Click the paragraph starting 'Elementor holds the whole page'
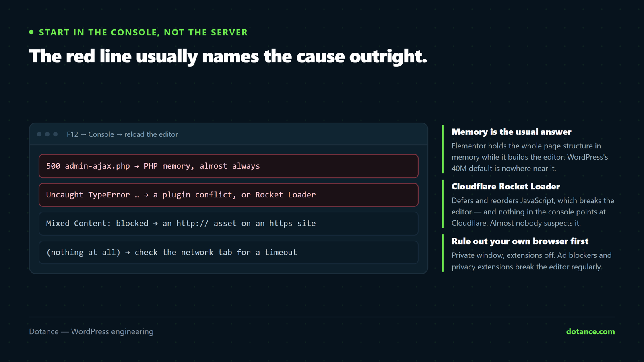 (530, 157)
